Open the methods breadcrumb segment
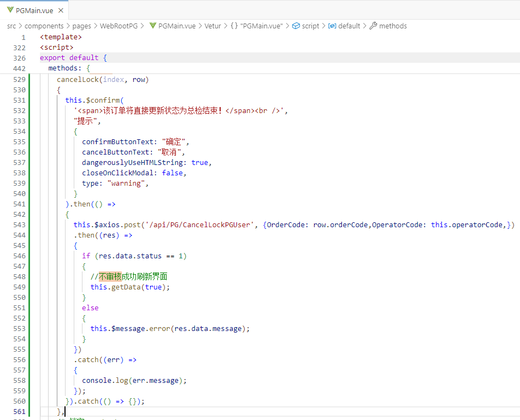This screenshot has height=420, width=520. (393, 26)
